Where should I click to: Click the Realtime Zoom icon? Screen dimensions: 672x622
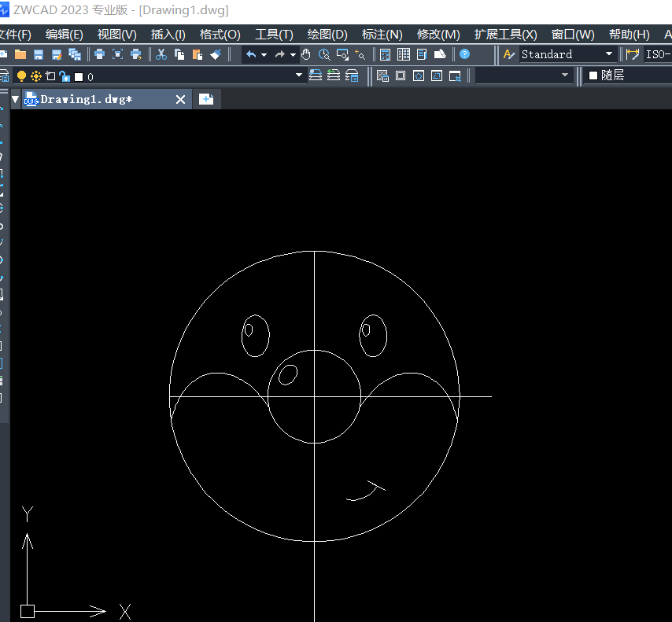click(324, 54)
